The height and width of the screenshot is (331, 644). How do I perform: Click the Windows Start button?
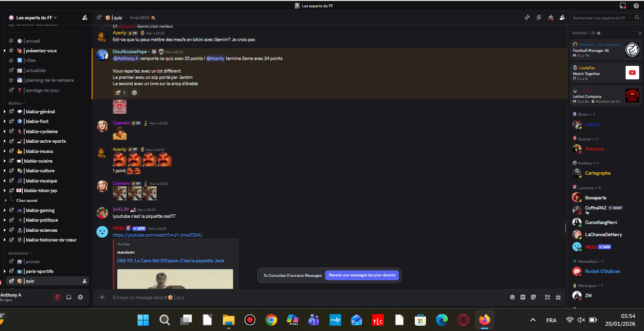[x=143, y=320]
